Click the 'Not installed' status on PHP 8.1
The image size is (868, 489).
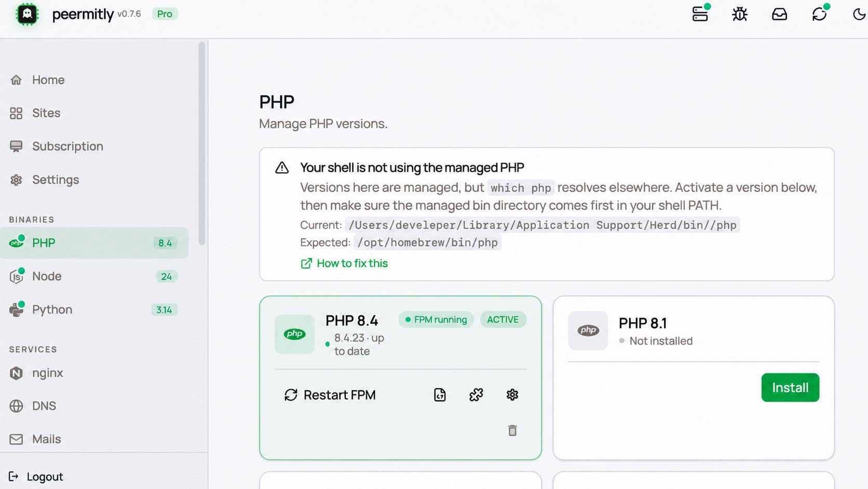coord(661,341)
